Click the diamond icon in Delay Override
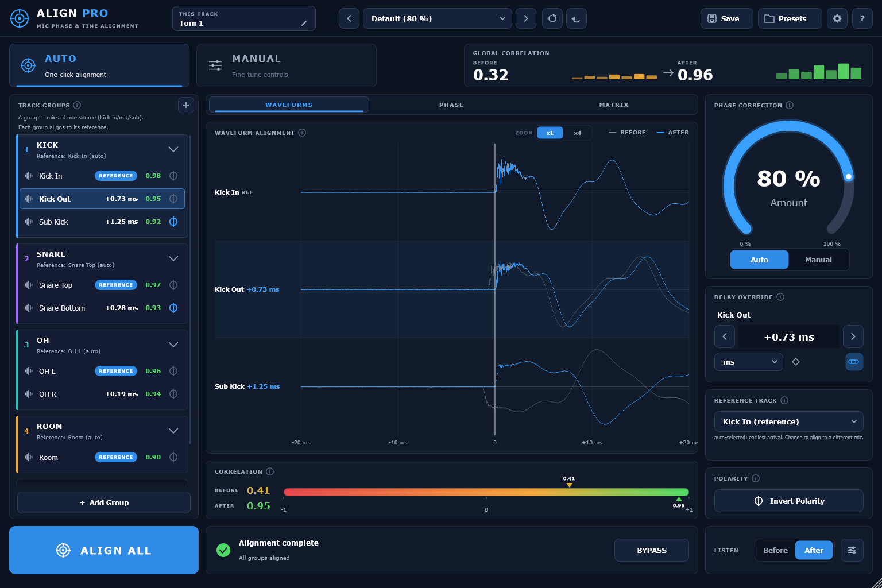The height and width of the screenshot is (588, 882). click(796, 362)
